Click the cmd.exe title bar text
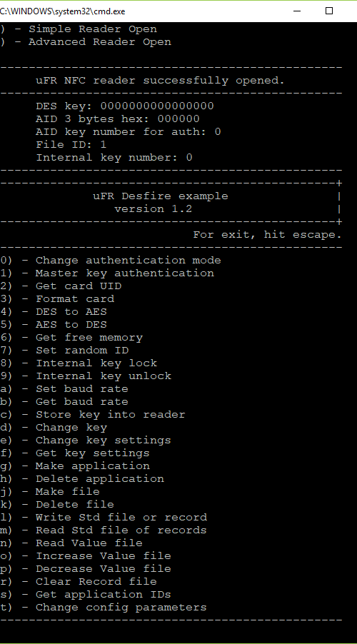The height and width of the screenshot is (644, 357). coord(62,11)
